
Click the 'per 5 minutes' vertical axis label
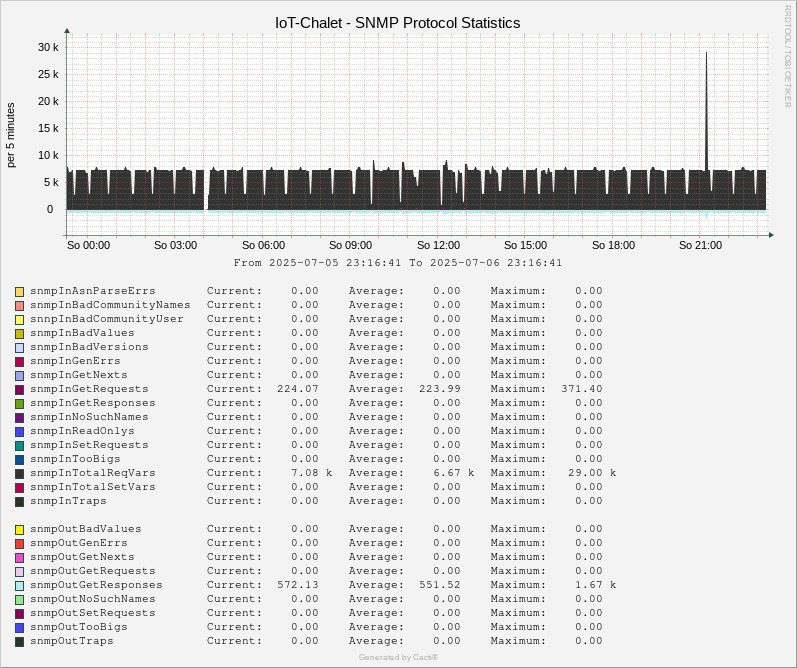pos(11,135)
